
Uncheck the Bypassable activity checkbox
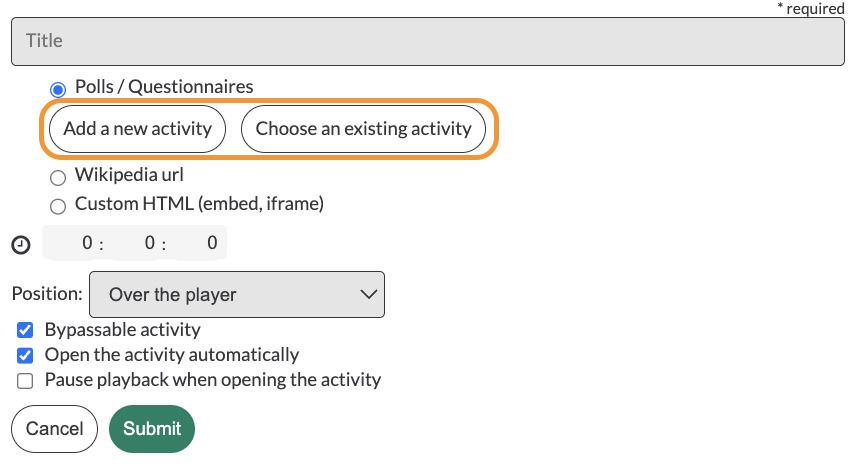click(25, 330)
